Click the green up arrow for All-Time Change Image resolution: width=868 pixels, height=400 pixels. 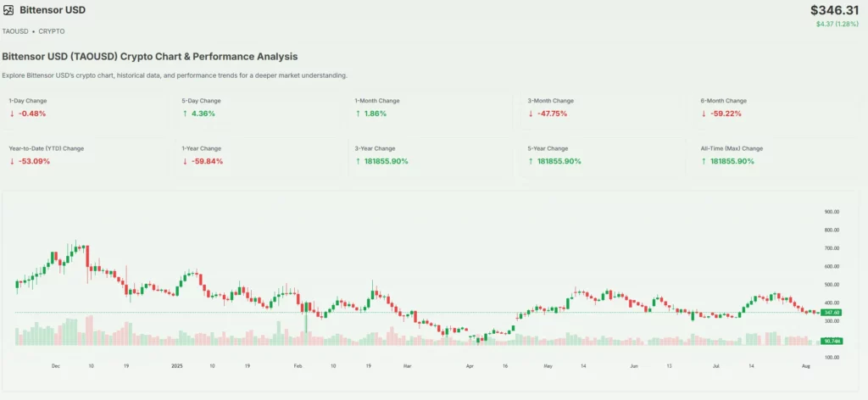pos(704,161)
